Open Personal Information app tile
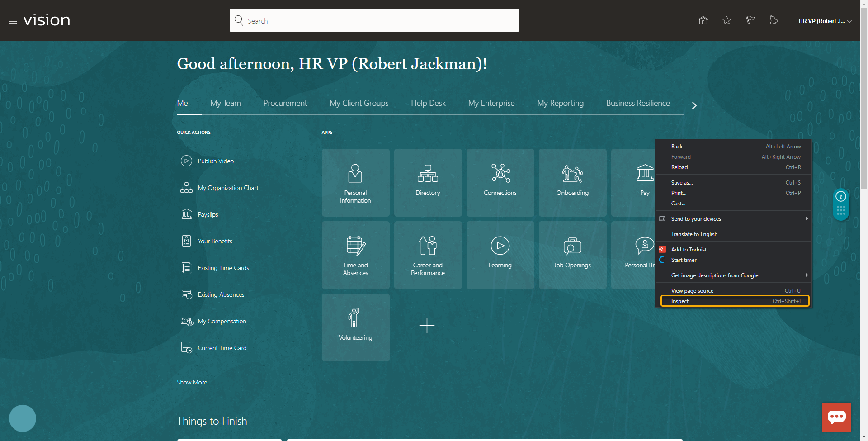Image resolution: width=868 pixels, height=441 pixels. pyautogui.click(x=355, y=183)
